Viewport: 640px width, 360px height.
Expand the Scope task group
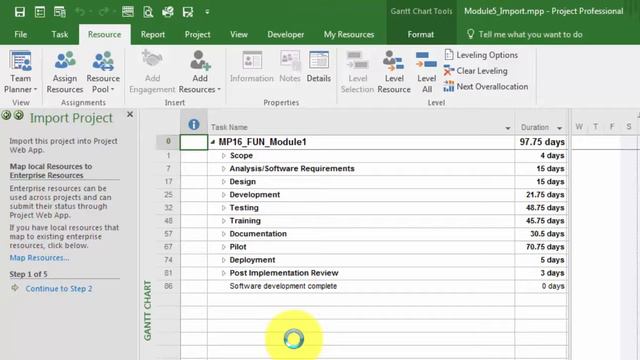[223, 156]
